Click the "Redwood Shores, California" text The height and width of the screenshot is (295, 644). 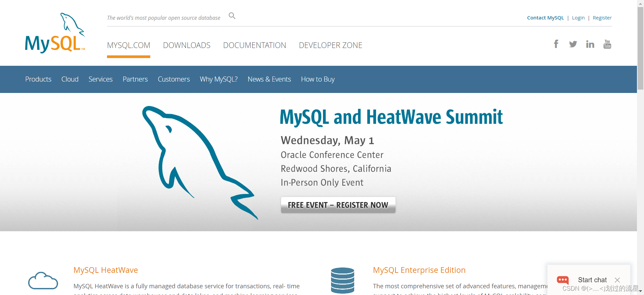click(336, 168)
